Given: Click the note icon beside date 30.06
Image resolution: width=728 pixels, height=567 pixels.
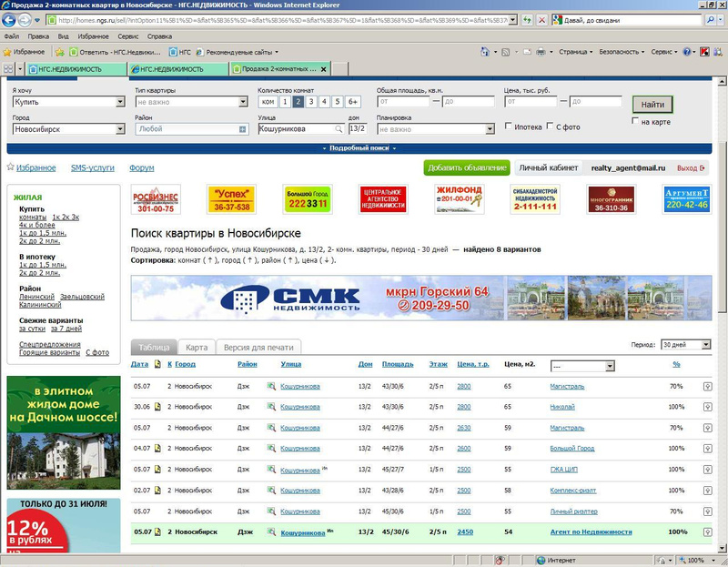Looking at the screenshot, I should pos(157,407).
